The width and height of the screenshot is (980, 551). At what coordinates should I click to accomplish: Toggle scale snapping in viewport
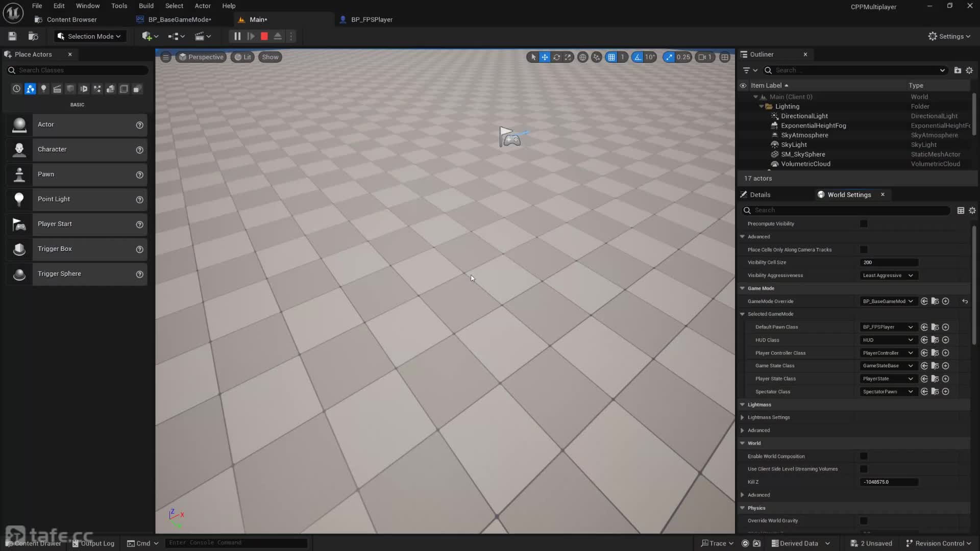coord(669,57)
